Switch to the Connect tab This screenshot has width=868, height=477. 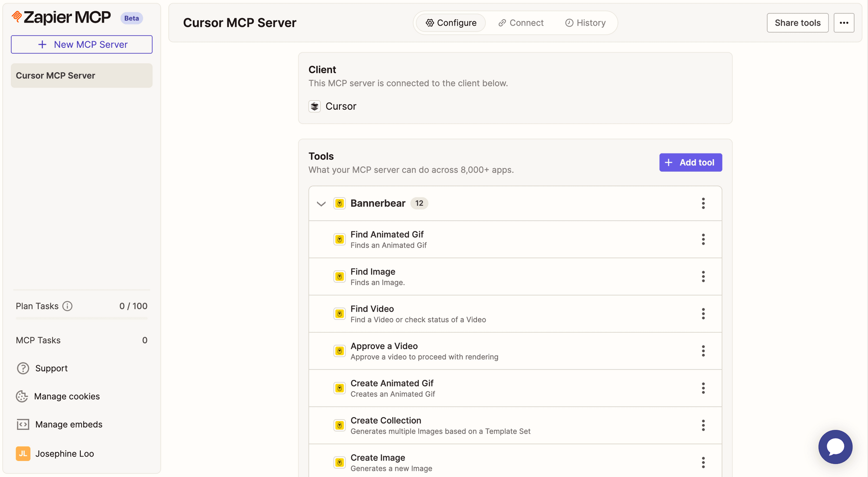pos(521,23)
